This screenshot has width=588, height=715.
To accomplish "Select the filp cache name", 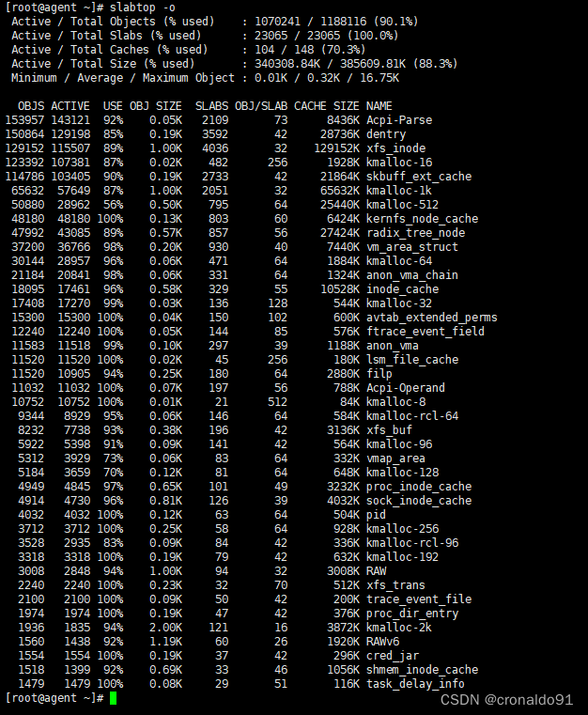I will 379,374.
